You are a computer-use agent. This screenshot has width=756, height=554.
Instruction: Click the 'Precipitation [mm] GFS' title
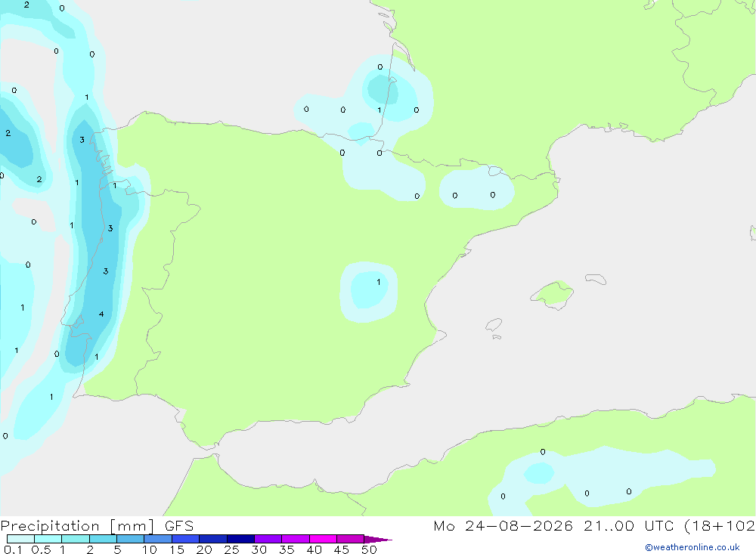tap(97, 526)
